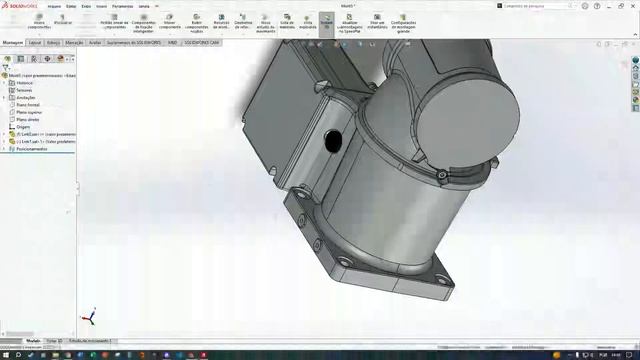Switch to the Marcação ribbon tab

tap(74, 42)
